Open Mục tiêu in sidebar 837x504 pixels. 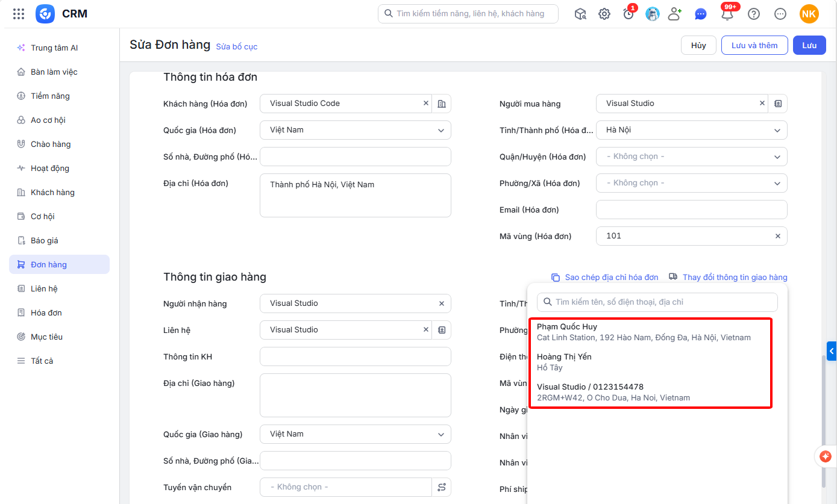point(59,337)
